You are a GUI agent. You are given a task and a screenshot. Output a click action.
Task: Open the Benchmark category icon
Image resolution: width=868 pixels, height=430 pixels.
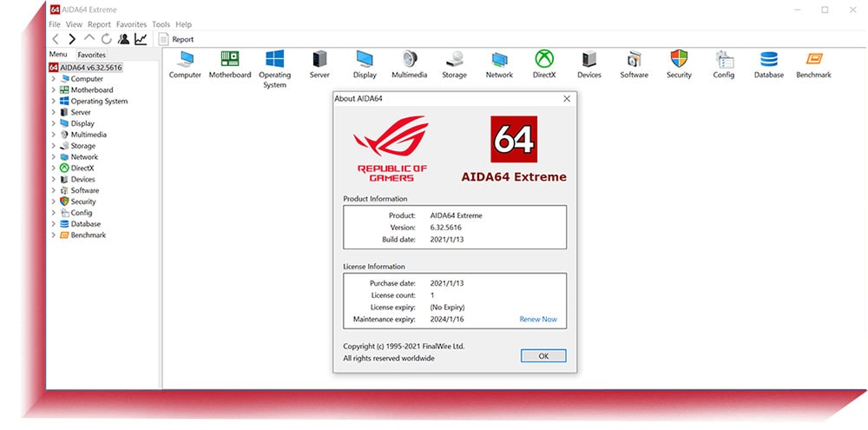pos(814,59)
